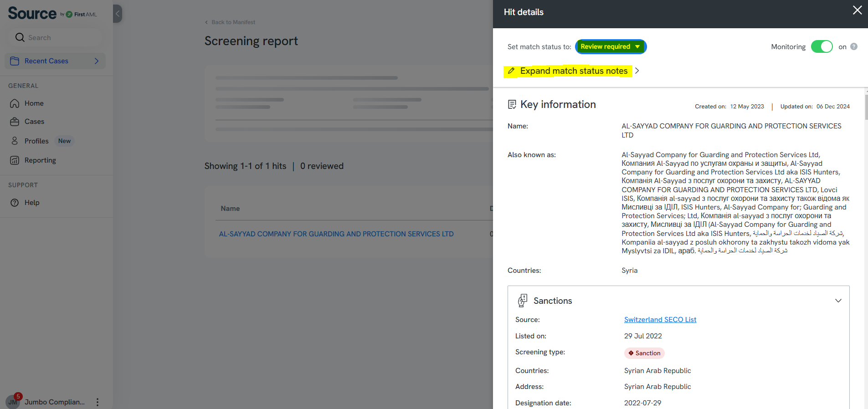Expand Recent Cases chevron arrow

click(x=97, y=61)
